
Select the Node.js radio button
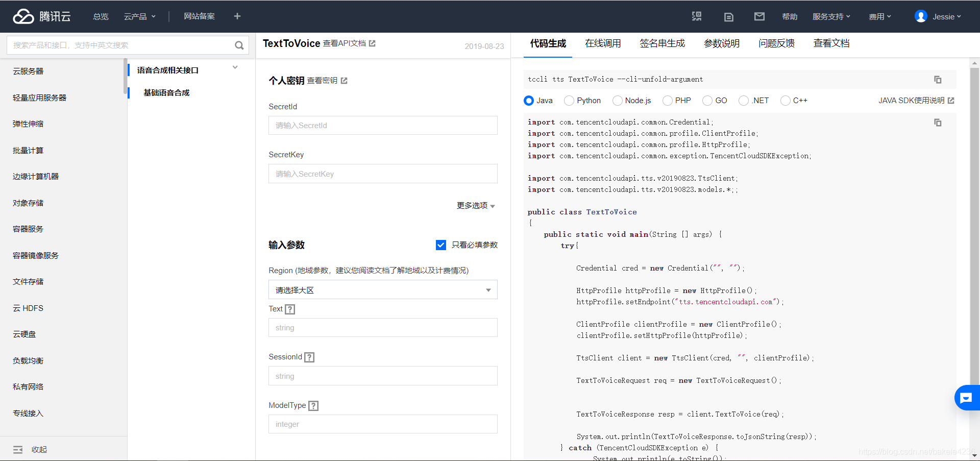point(618,101)
